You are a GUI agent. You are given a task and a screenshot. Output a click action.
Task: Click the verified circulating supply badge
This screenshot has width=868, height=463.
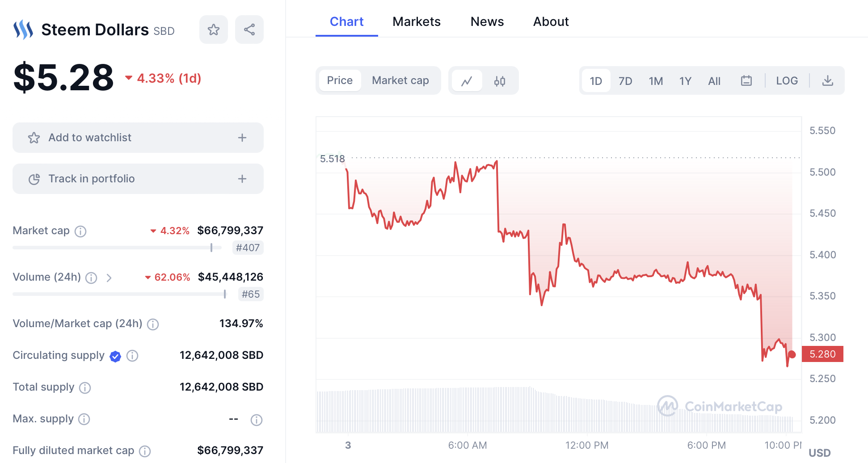point(115,356)
